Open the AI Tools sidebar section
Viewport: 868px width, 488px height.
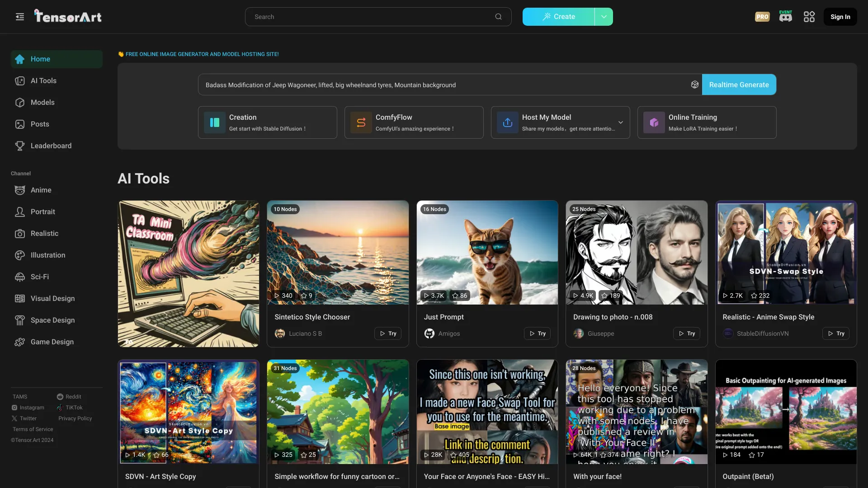coord(43,80)
